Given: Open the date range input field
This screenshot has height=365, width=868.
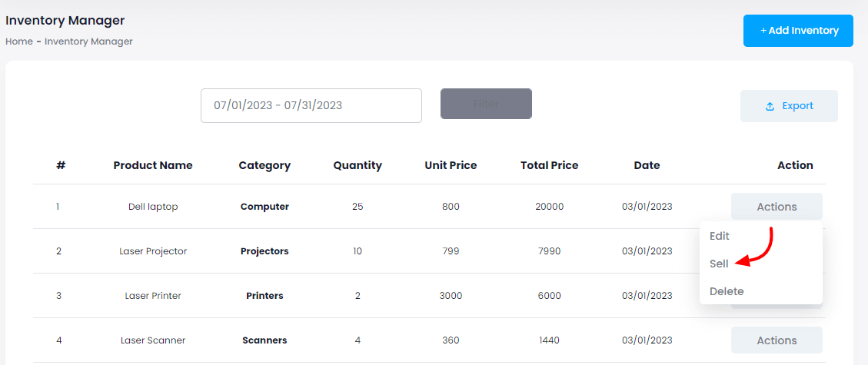Looking at the screenshot, I should [311, 105].
